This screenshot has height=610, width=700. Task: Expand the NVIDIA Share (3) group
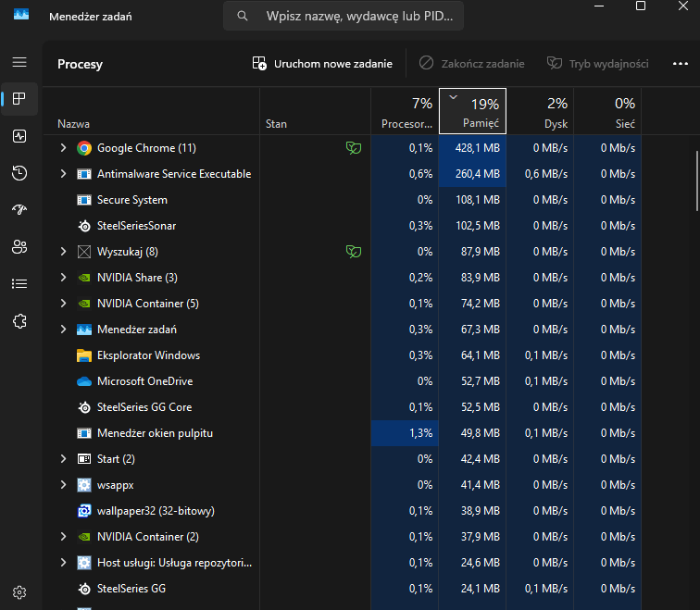[x=63, y=277]
